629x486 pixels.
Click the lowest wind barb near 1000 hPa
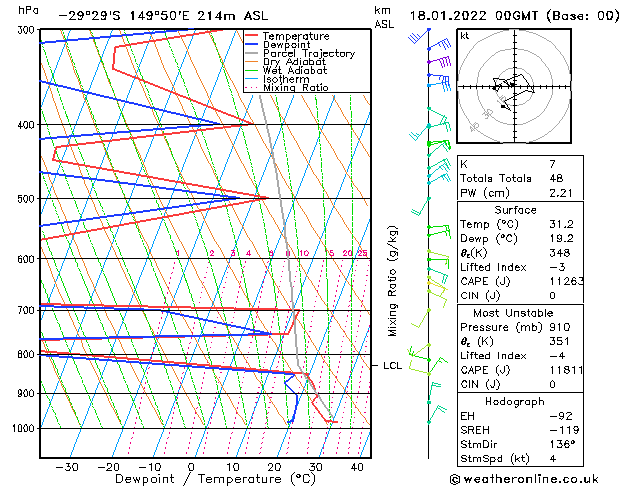(x=436, y=415)
